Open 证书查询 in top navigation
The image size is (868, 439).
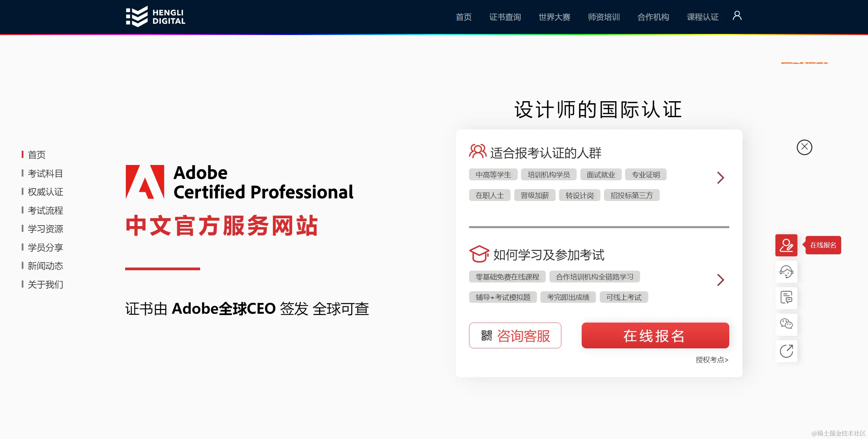pyautogui.click(x=505, y=17)
